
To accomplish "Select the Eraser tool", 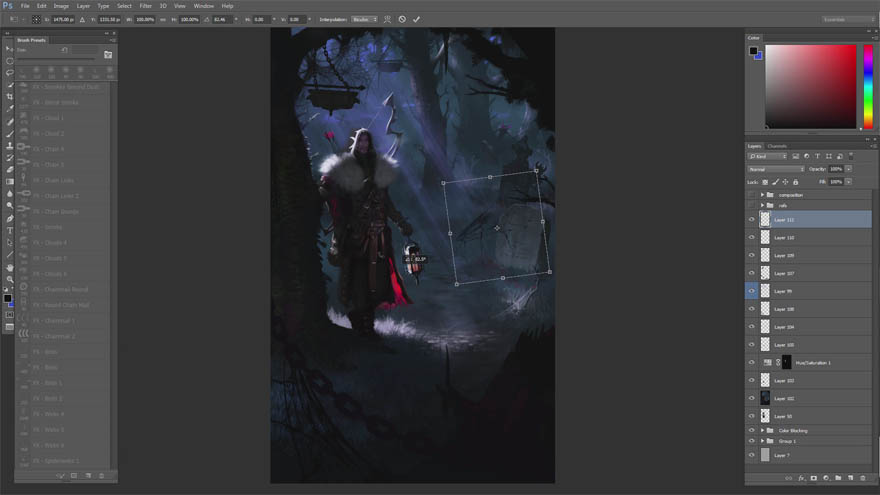I will [x=10, y=169].
